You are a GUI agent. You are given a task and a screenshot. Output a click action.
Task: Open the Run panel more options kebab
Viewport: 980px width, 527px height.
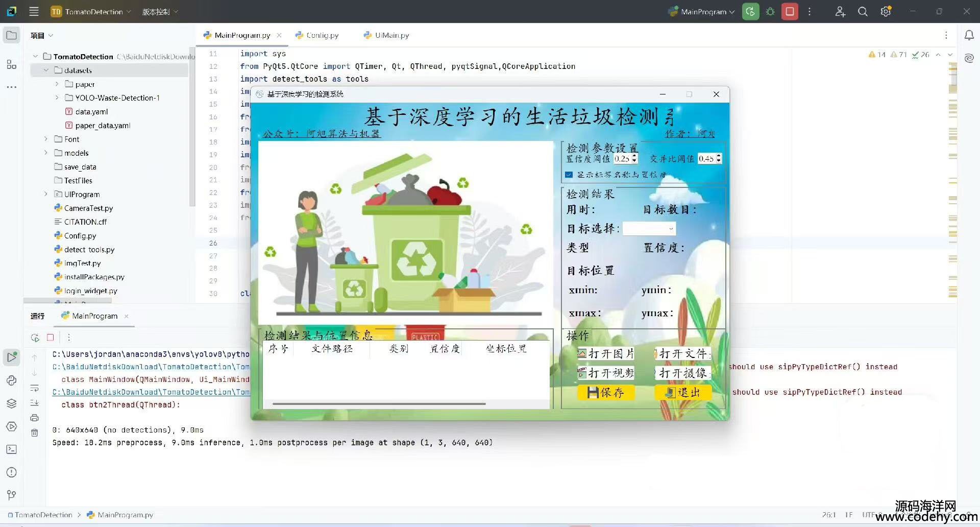tap(69, 338)
